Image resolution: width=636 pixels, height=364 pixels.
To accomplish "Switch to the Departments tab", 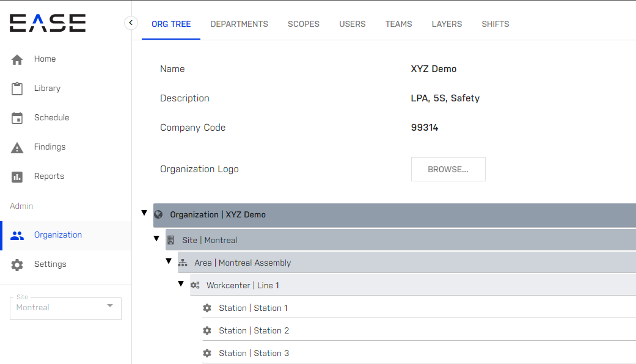I will [x=239, y=24].
